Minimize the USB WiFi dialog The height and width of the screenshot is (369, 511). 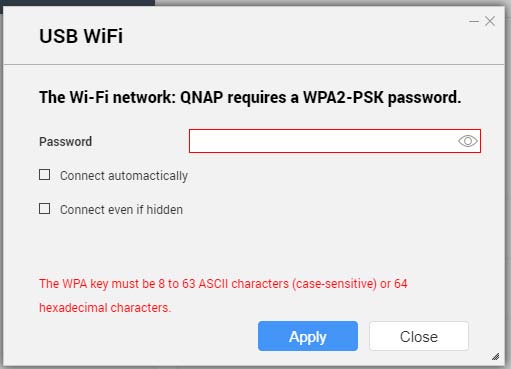click(474, 21)
